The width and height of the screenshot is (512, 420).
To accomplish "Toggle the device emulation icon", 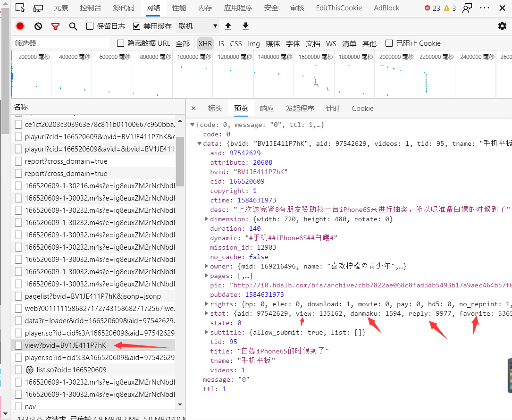I will 38,8.
